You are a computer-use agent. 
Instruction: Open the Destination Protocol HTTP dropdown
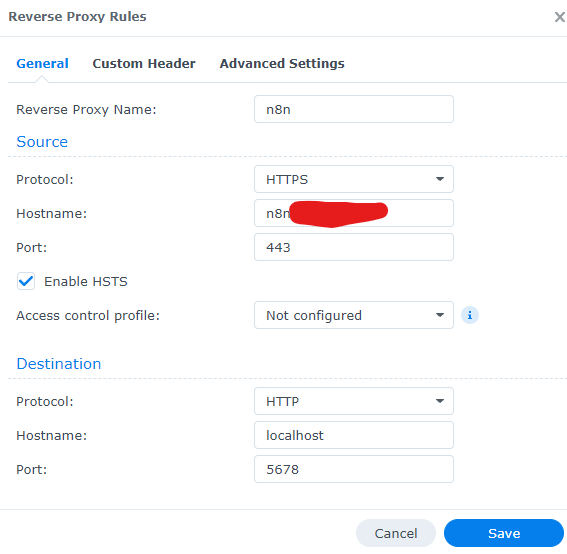tap(354, 401)
